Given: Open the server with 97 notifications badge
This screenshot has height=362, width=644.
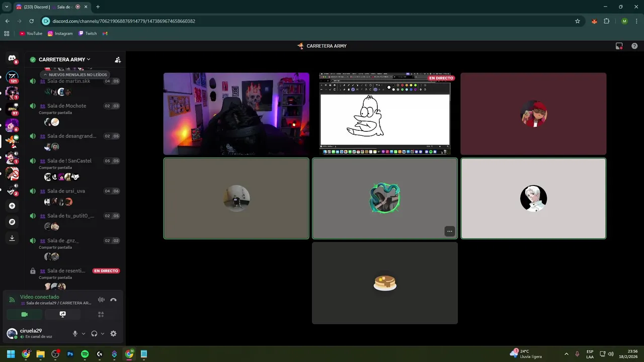Looking at the screenshot, I should (x=12, y=110).
